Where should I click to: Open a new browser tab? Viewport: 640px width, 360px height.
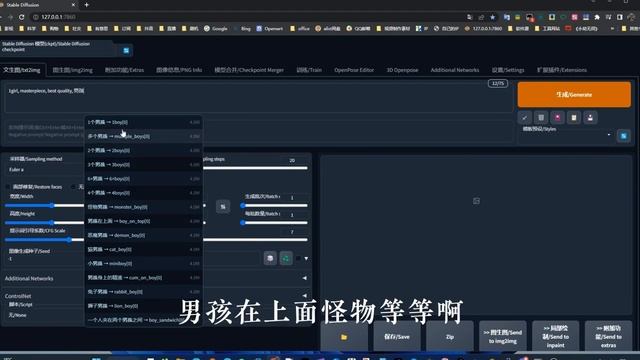87,5
